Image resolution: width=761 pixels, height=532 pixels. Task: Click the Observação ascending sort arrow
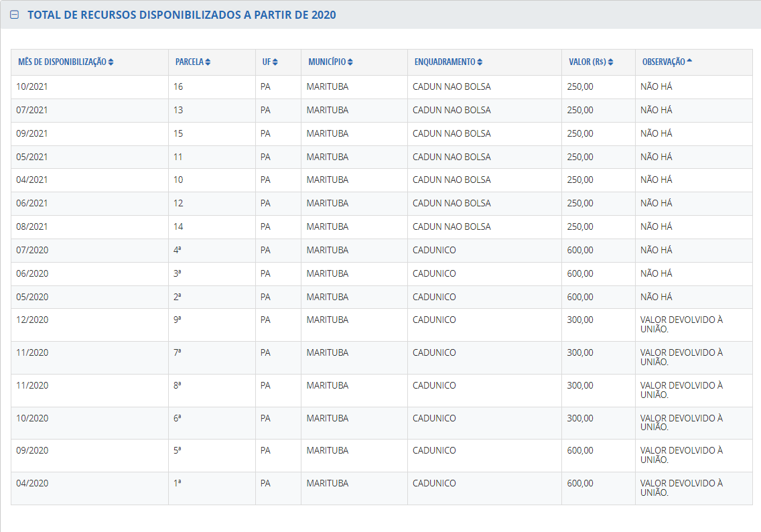click(x=689, y=62)
